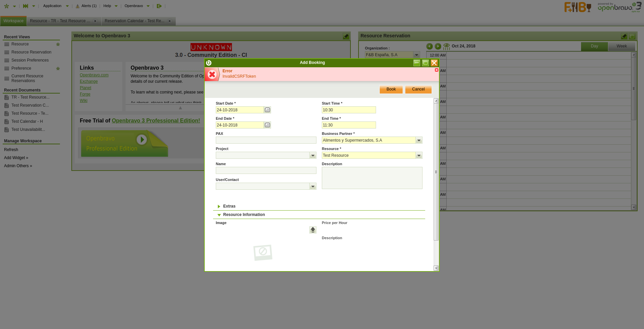Click into the Name input field
Image resolution: width=644 pixels, height=329 pixels.
tap(266, 171)
